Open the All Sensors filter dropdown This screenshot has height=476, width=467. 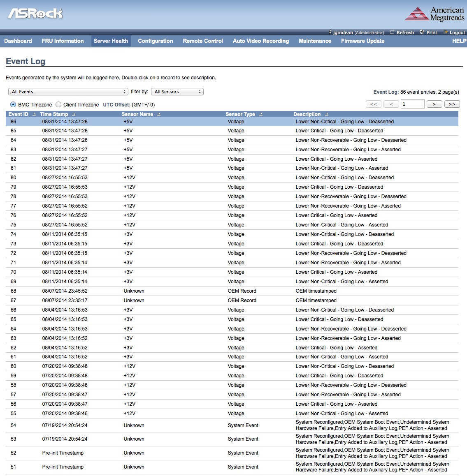click(177, 92)
